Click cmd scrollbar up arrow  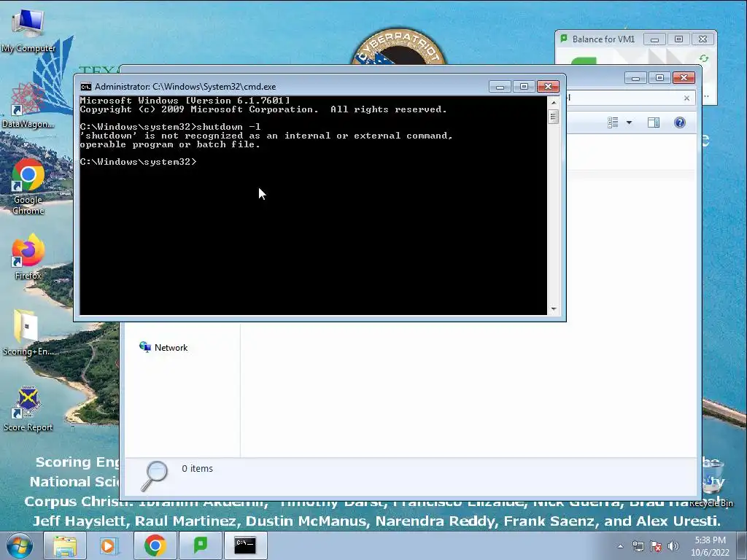(x=554, y=102)
